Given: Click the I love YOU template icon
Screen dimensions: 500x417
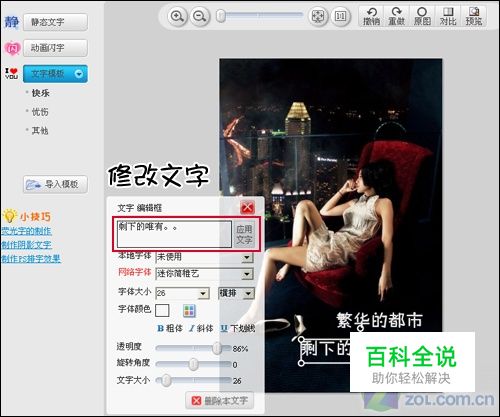Looking at the screenshot, I should [x=11, y=73].
